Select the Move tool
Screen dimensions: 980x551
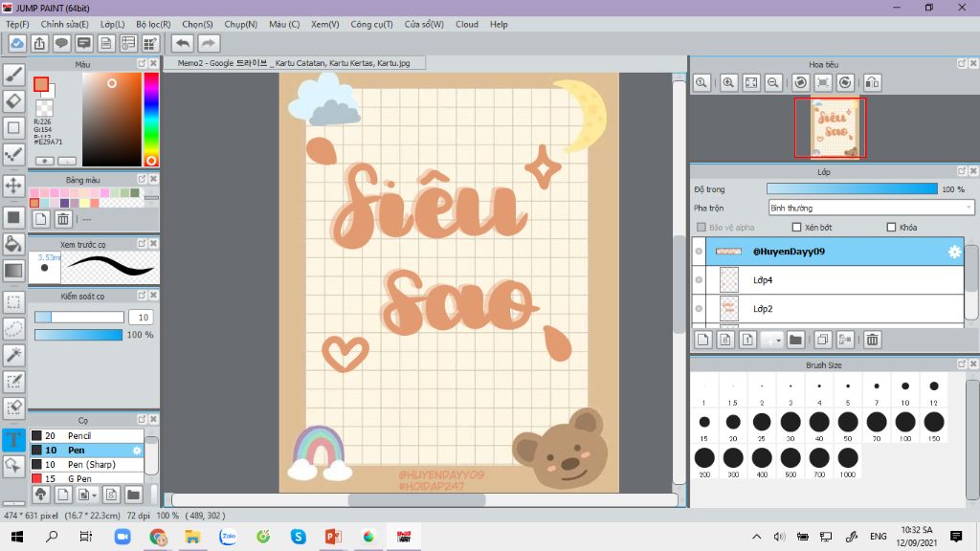tap(13, 186)
